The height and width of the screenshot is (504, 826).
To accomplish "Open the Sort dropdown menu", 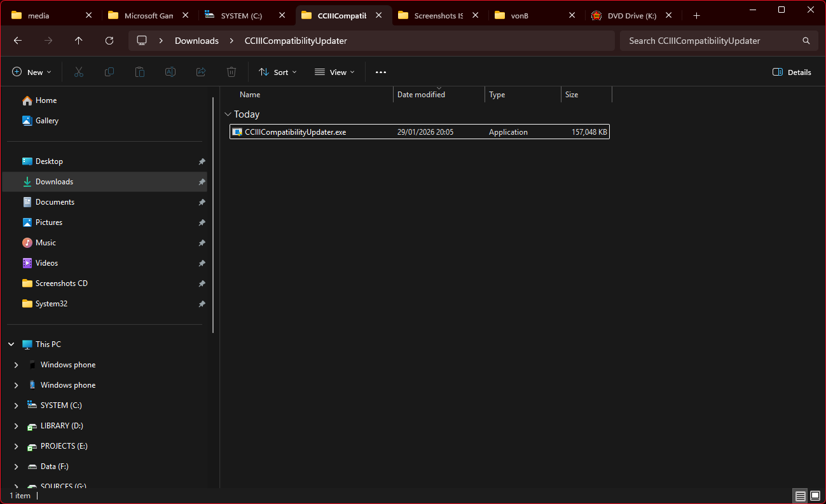I will coord(278,72).
